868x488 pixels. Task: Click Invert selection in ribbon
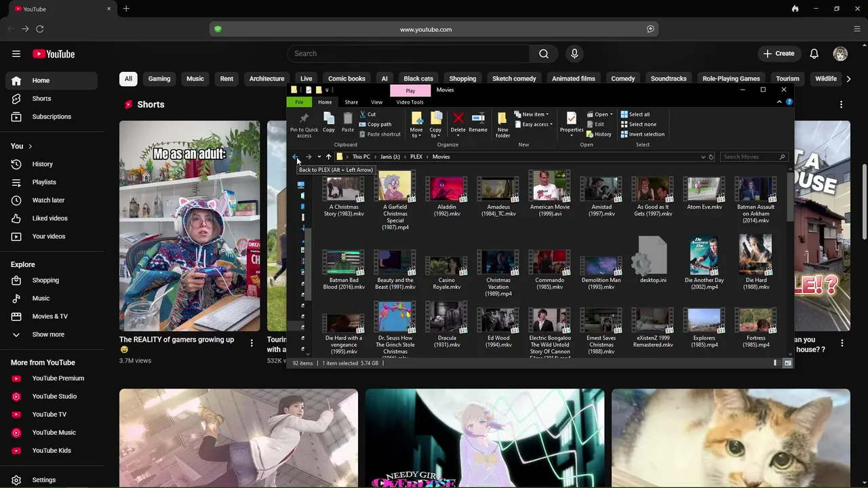[x=642, y=134]
